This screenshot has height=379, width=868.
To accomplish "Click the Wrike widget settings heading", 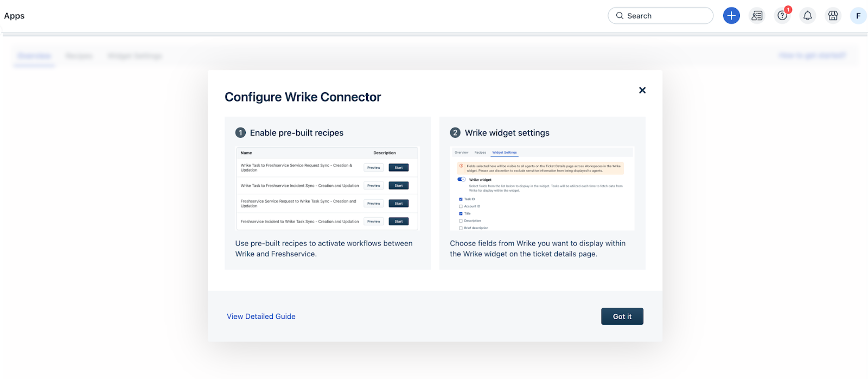I will (507, 132).
